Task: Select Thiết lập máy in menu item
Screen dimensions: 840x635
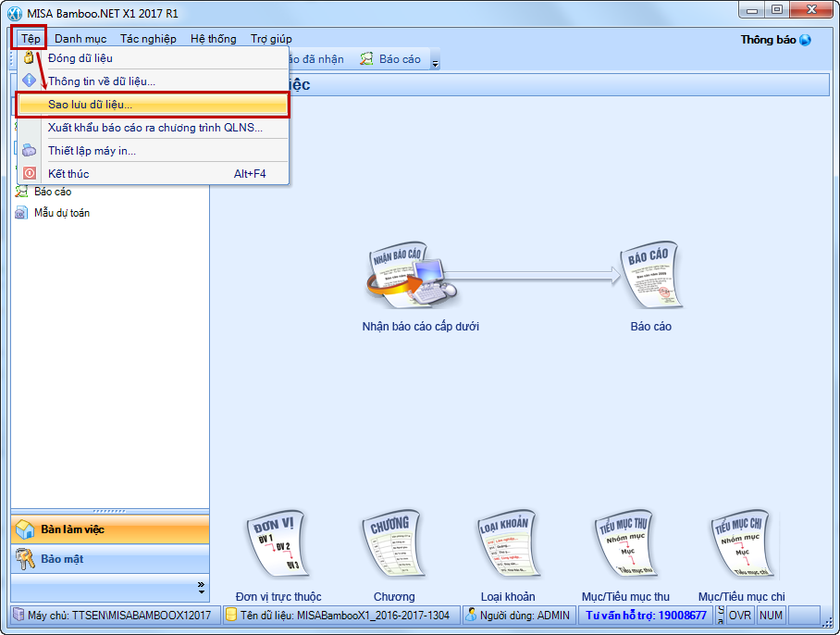Action: [x=154, y=151]
